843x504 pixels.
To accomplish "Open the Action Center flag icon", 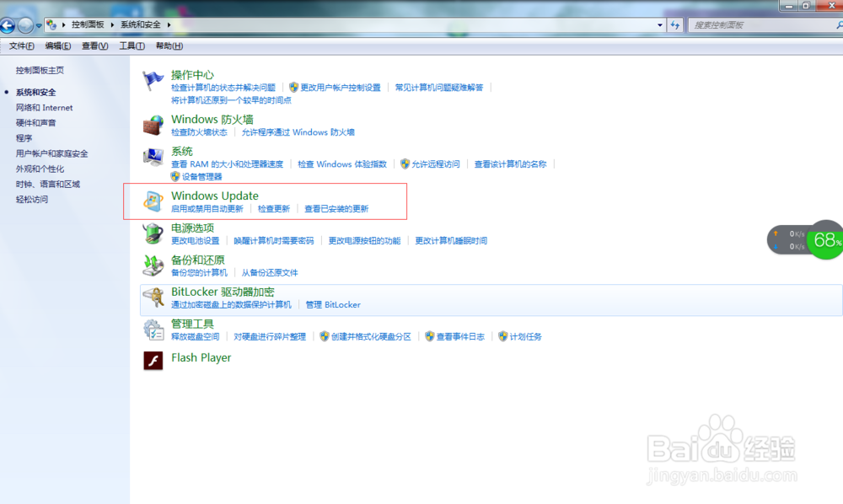I will click(x=153, y=81).
